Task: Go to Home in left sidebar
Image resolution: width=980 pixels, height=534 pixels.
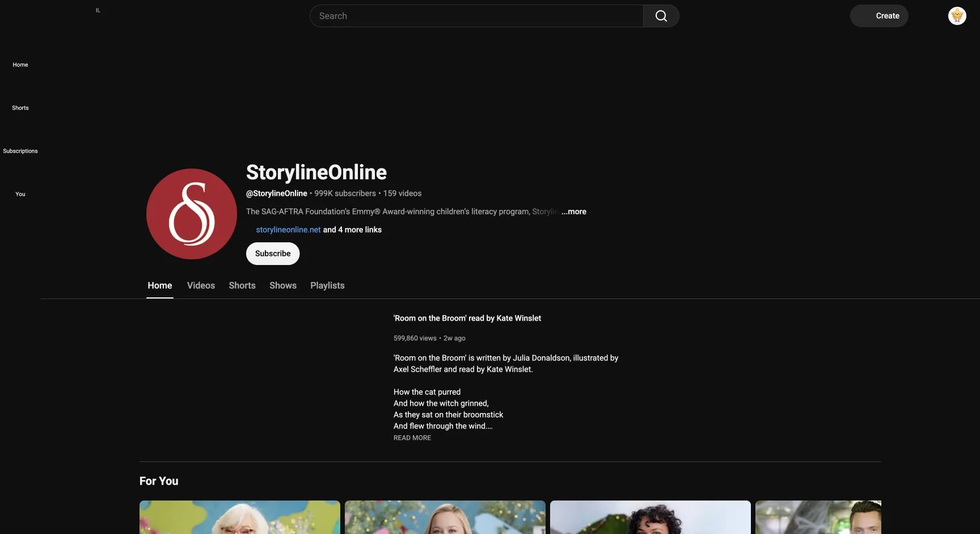Action: (20, 65)
